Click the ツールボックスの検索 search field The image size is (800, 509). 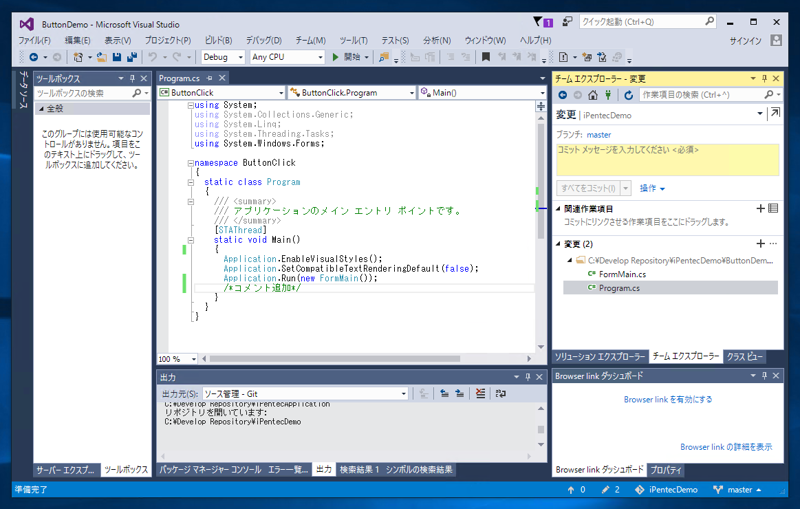point(92,93)
